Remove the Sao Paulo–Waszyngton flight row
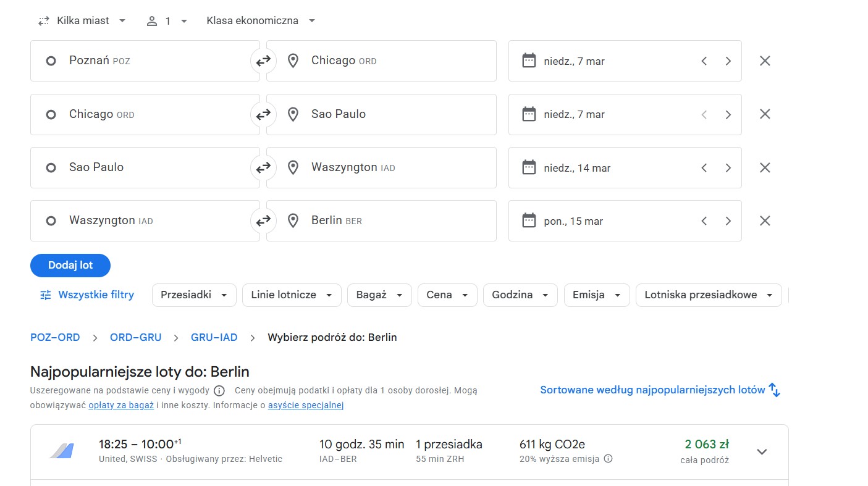 (765, 167)
